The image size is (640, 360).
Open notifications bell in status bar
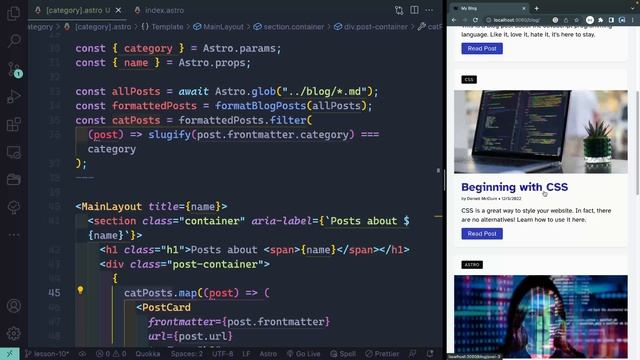click(x=430, y=353)
